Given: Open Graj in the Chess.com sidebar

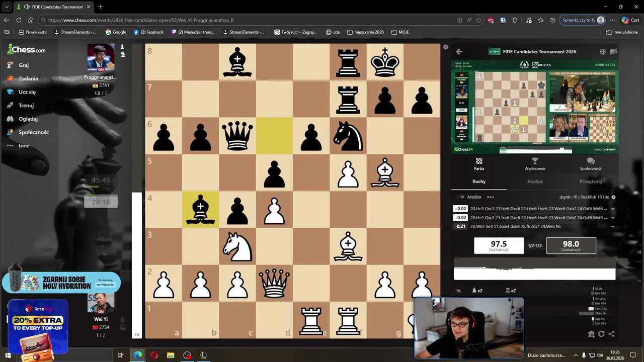Looking at the screenshot, I should pos(18,65).
